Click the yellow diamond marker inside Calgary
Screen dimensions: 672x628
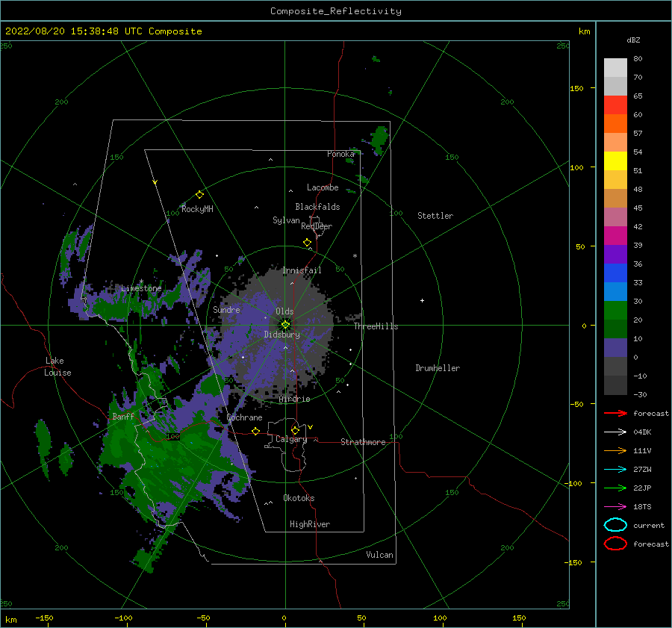[295, 430]
